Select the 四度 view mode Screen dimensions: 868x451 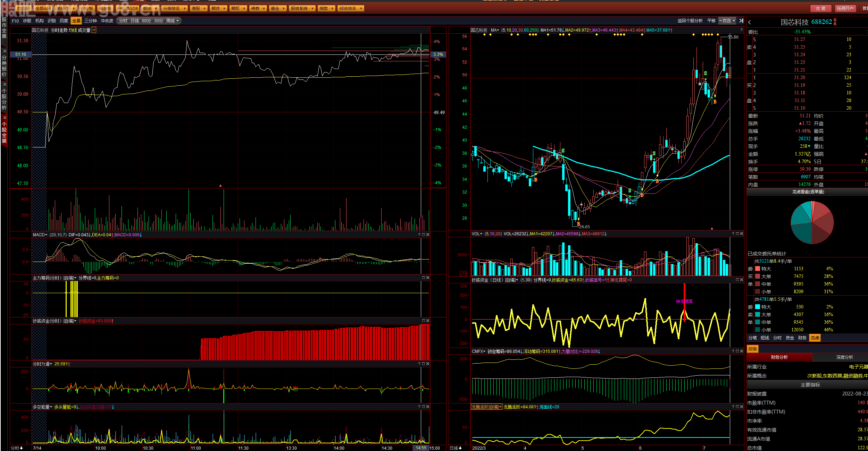click(x=64, y=21)
